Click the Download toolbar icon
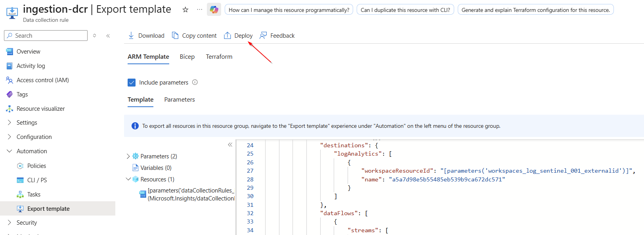 coord(131,36)
